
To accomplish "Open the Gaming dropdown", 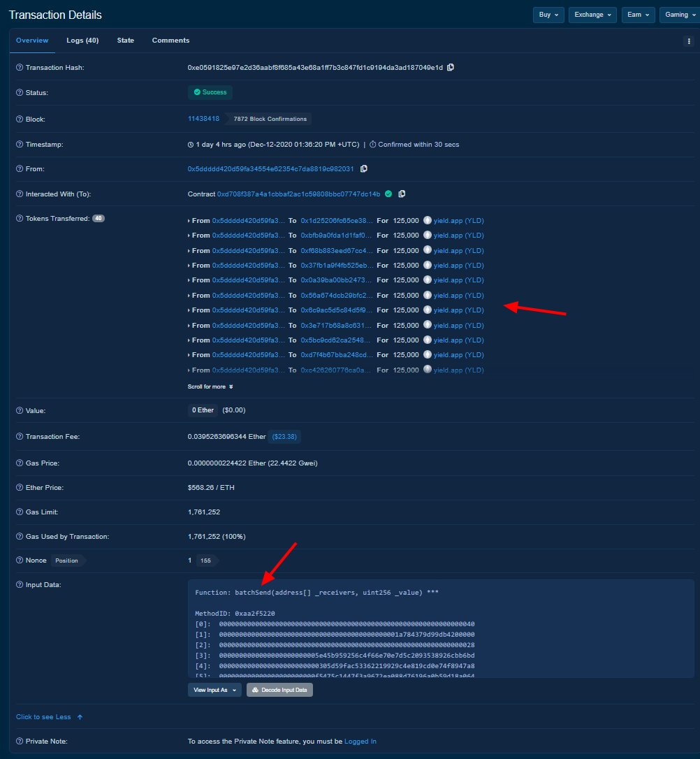I will 678,14.
